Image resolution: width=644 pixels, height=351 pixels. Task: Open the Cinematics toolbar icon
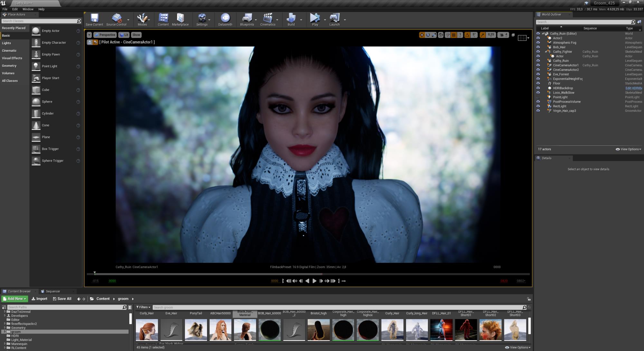268,19
